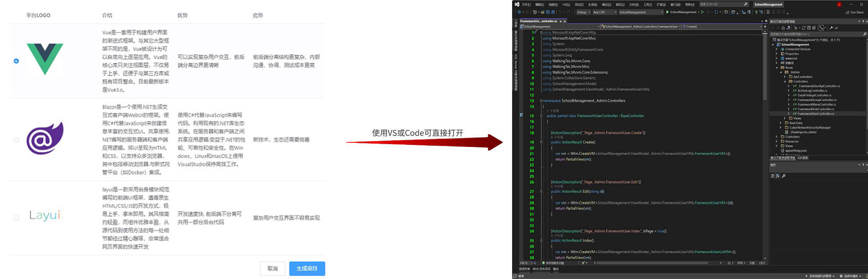Click the green Start debugging play icon
The width and height of the screenshot is (868, 279).
[667, 12]
